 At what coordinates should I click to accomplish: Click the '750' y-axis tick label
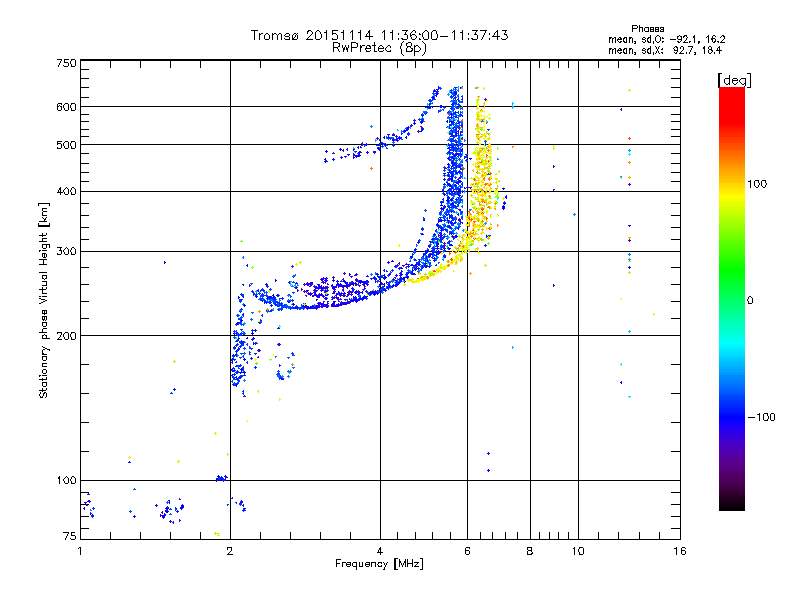coord(66,63)
